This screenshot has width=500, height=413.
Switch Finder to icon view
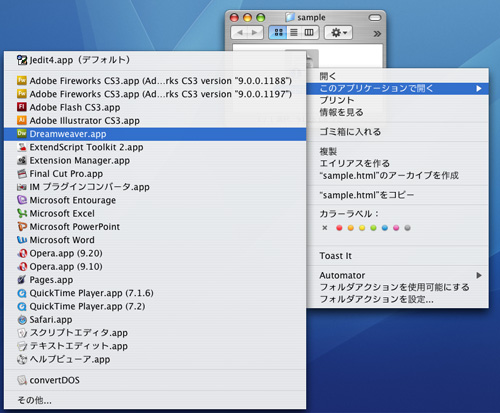pos(278,32)
